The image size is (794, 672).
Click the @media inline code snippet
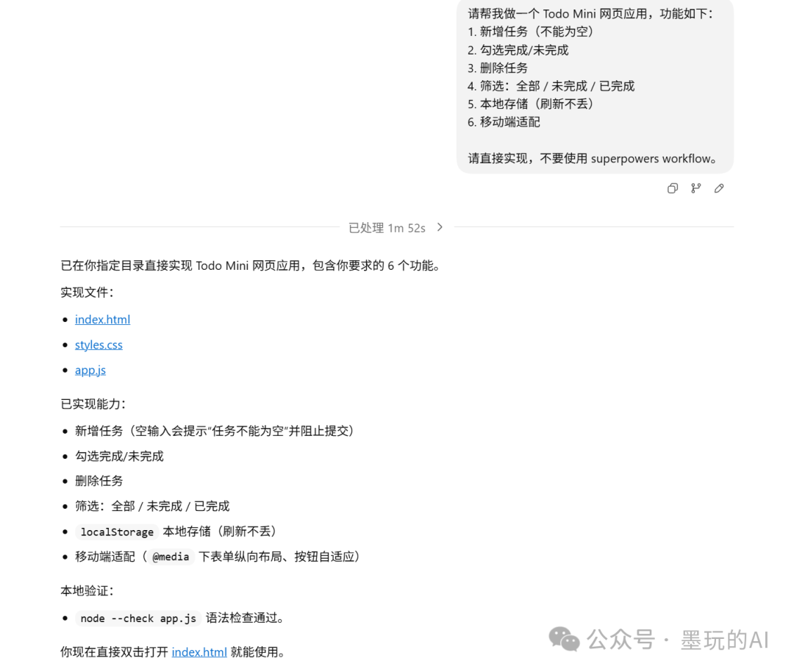tap(171, 557)
